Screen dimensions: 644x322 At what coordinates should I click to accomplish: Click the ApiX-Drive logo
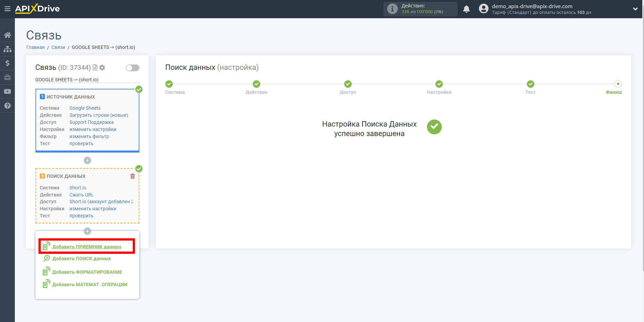(x=37, y=9)
